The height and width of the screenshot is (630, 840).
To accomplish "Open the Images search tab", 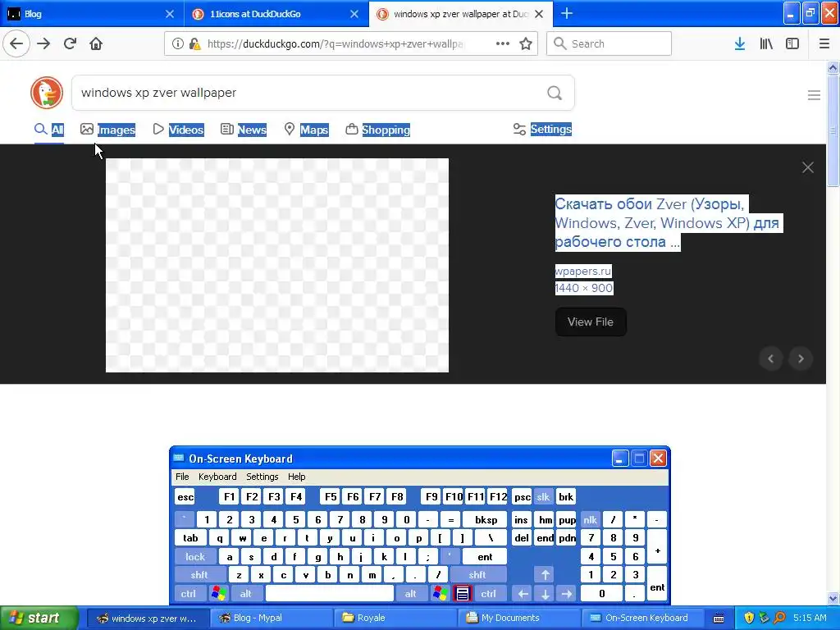I will (107, 129).
